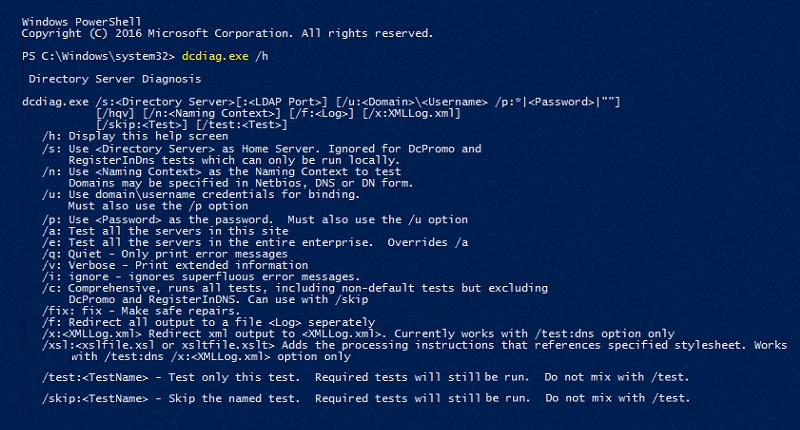Click the /a: Test all servers in site line
The height and width of the screenshot is (430, 800).
(x=165, y=231)
